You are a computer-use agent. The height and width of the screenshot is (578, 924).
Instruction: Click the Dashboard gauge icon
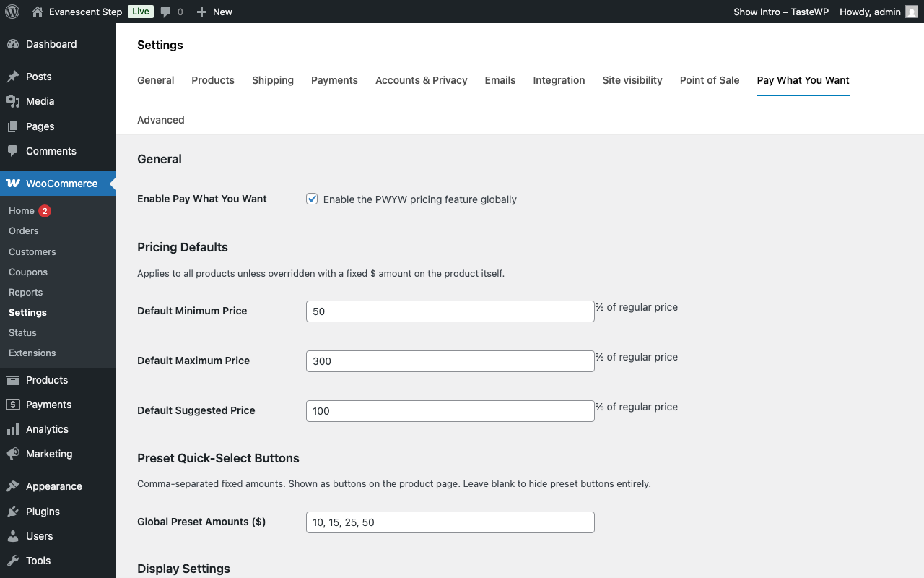[x=13, y=44]
